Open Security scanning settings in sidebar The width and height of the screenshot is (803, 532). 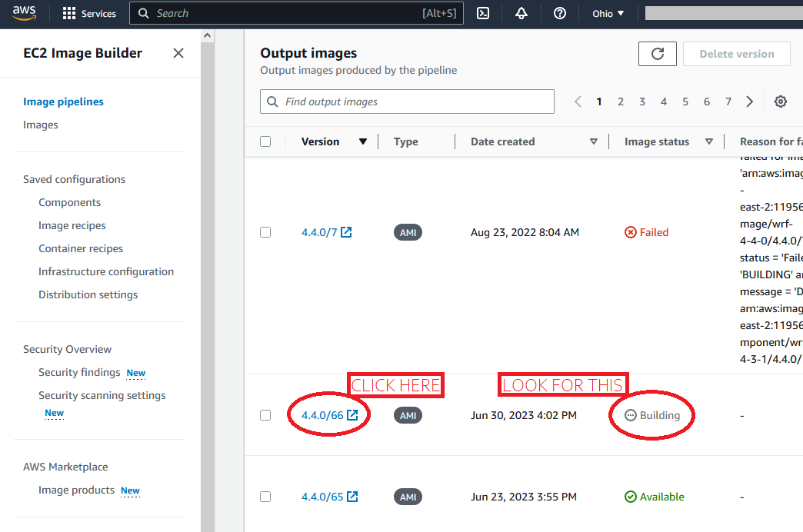click(x=102, y=395)
